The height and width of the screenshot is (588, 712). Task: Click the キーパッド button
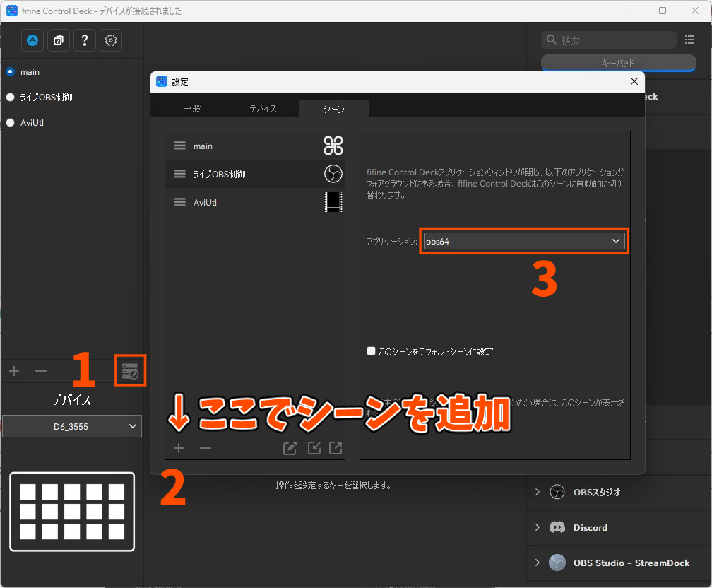618,63
